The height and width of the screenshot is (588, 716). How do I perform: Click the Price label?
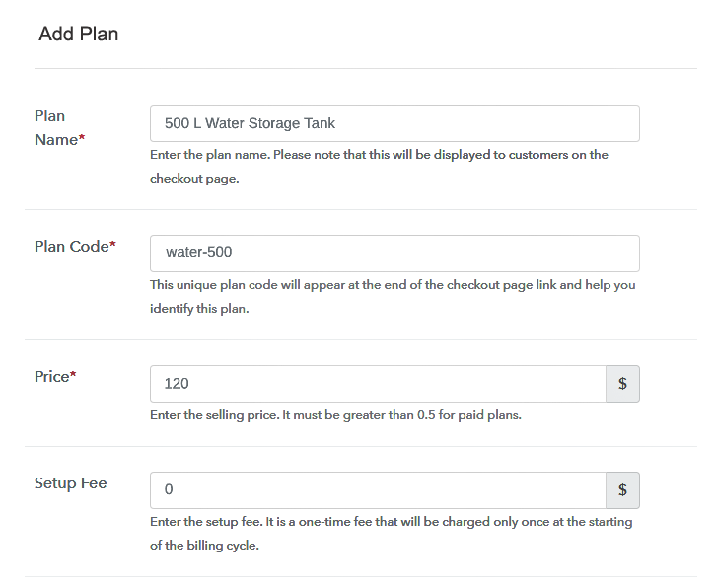(51, 377)
